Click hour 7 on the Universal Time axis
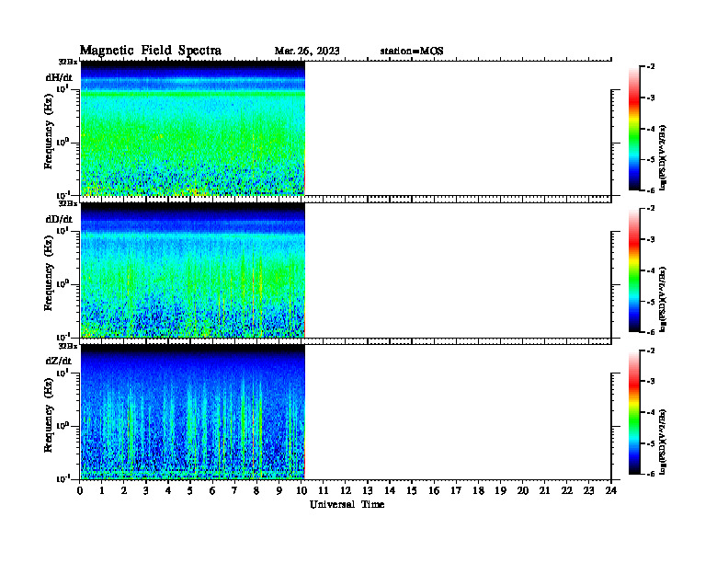Screen dimensions: 728x563 coord(235,491)
